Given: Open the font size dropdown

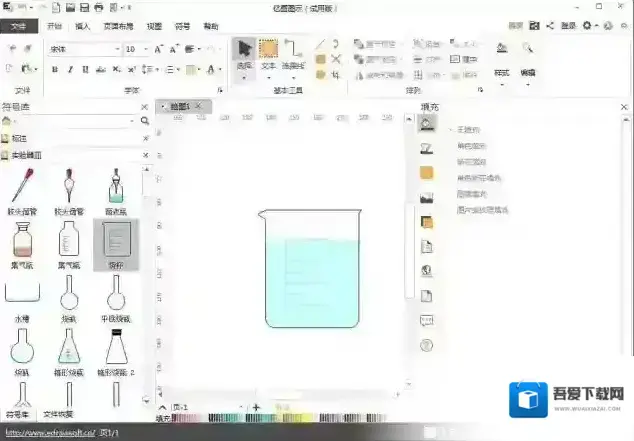Looking at the screenshot, I should 145,48.
